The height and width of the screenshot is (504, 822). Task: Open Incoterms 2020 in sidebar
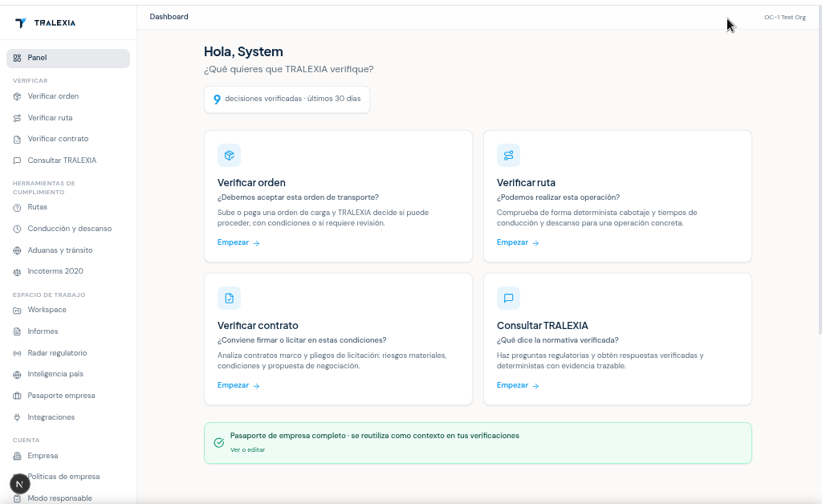click(x=68, y=271)
